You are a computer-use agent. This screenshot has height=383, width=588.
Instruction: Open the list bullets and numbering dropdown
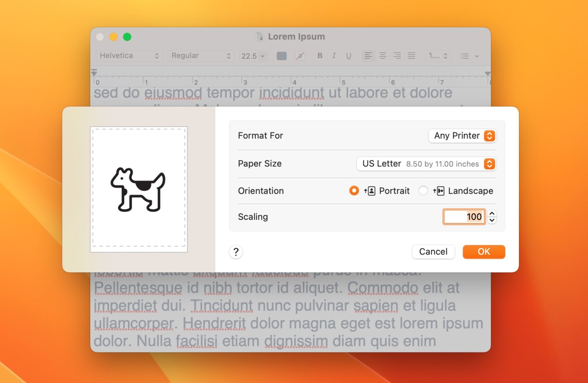tap(469, 56)
